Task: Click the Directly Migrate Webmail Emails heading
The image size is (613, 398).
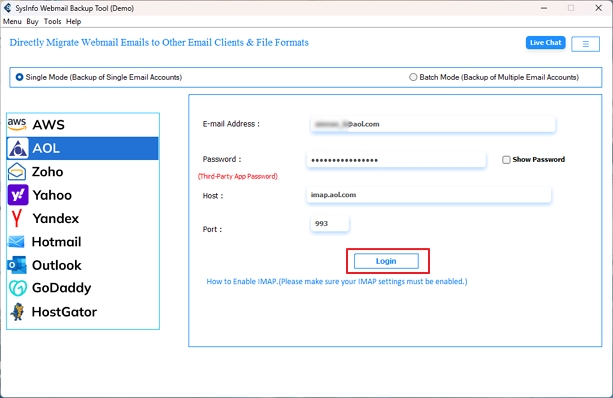Action: coord(159,43)
